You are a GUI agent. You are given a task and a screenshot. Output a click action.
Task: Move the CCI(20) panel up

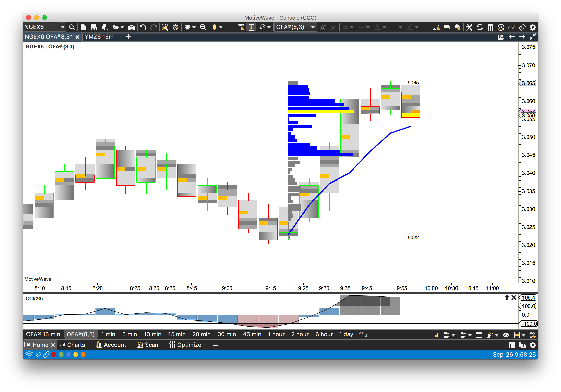pos(507,297)
